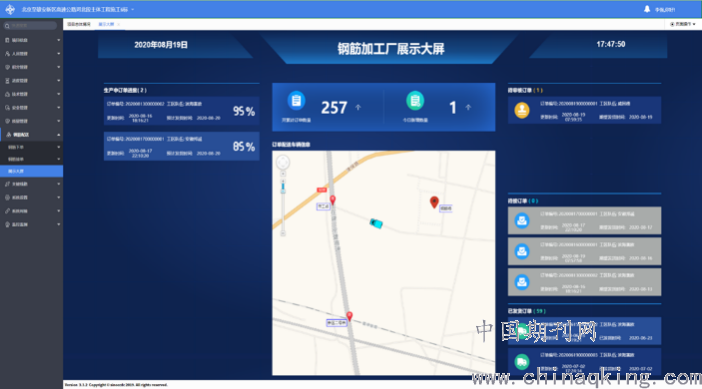Viewport: 702px width, 389px height.
Task: Close the 展示大屏 tab
Action: pyautogui.click(x=118, y=24)
